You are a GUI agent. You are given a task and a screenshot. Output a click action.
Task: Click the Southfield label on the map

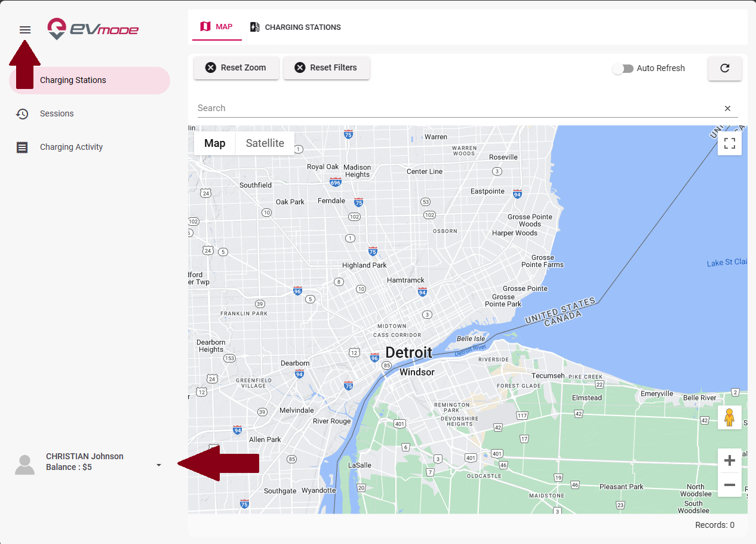tap(256, 185)
